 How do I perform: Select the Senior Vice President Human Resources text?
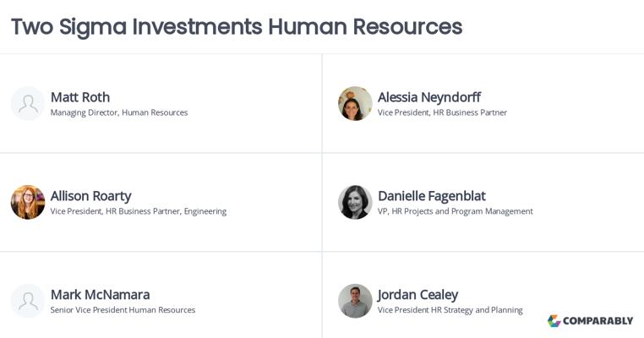pyautogui.click(x=123, y=310)
